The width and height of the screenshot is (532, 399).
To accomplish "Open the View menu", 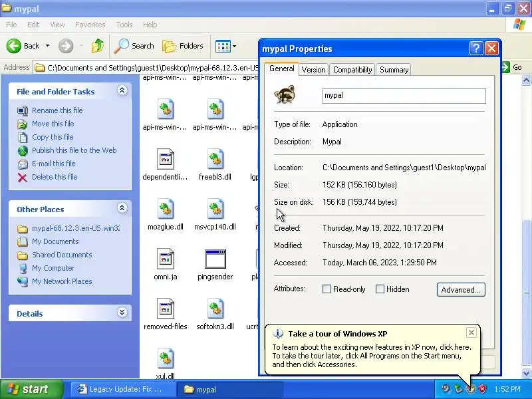I will tap(57, 25).
